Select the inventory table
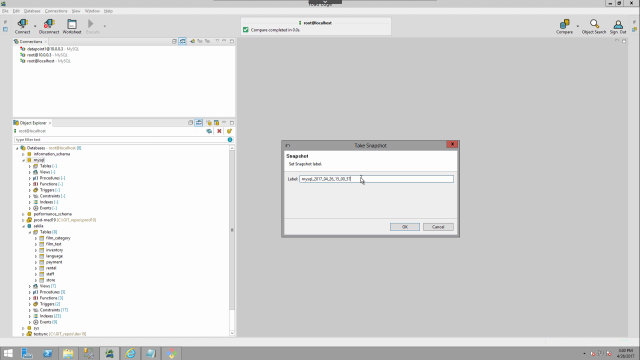 pyautogui.click(x=54, y=250)
